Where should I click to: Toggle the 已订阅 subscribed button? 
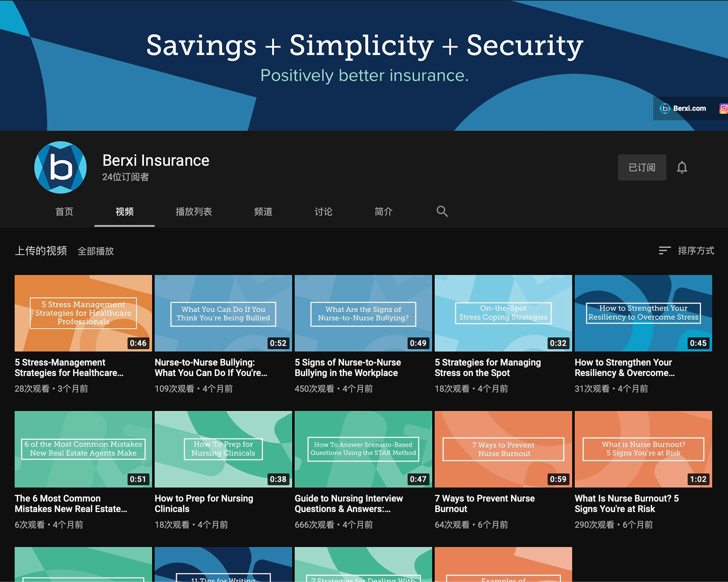pyautogui.click(x=642, y=168)
